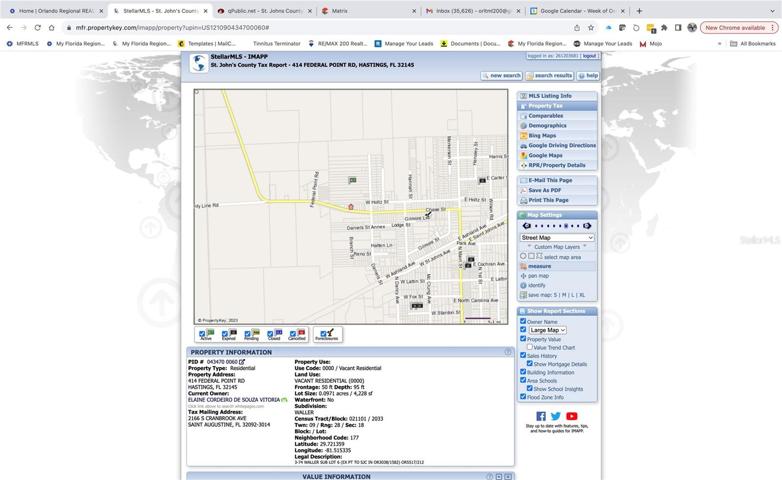Image resolution: width=782 pixels, height=480 pixels.
Task: Open the Large Map size dropdown
Action: pos(547,330)
